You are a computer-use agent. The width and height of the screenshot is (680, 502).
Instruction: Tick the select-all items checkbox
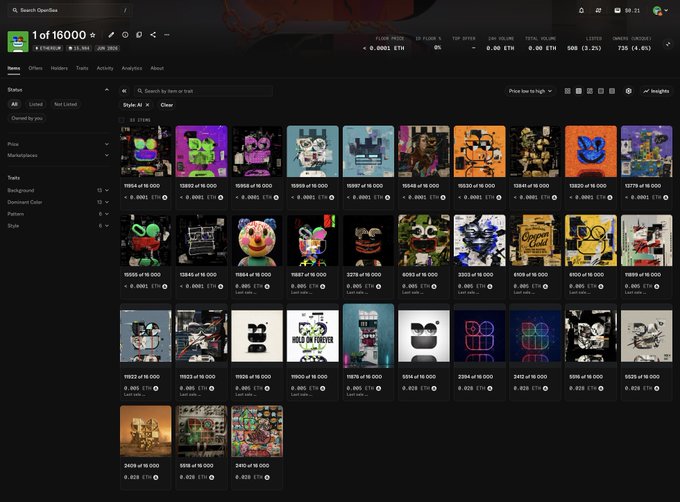pyautogui.click(x=121, y=120)
